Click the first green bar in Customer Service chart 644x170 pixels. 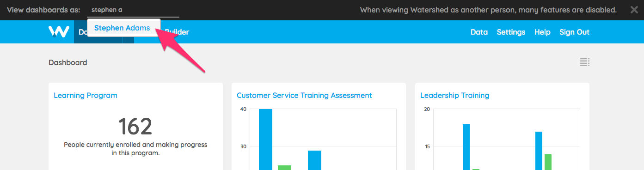pos(284,168)
